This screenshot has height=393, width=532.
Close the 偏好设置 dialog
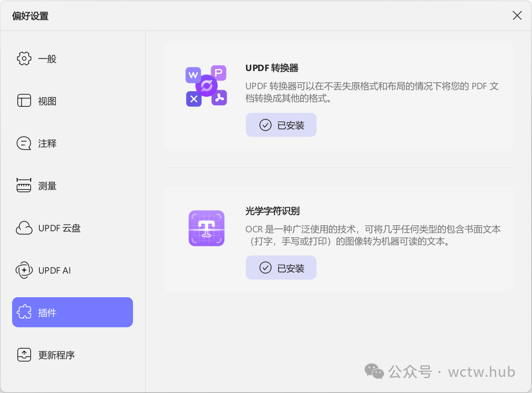[517, 15]
